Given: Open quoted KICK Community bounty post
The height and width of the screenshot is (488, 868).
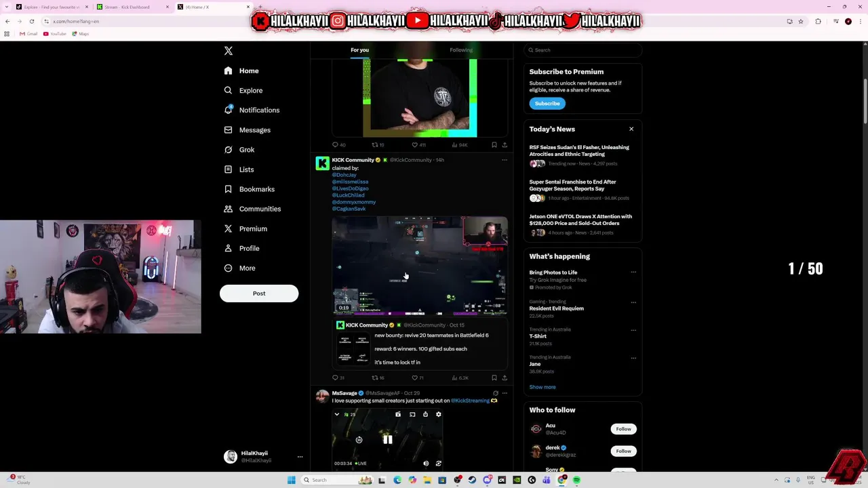Looking at the screenshot, I should pos(420,344).
